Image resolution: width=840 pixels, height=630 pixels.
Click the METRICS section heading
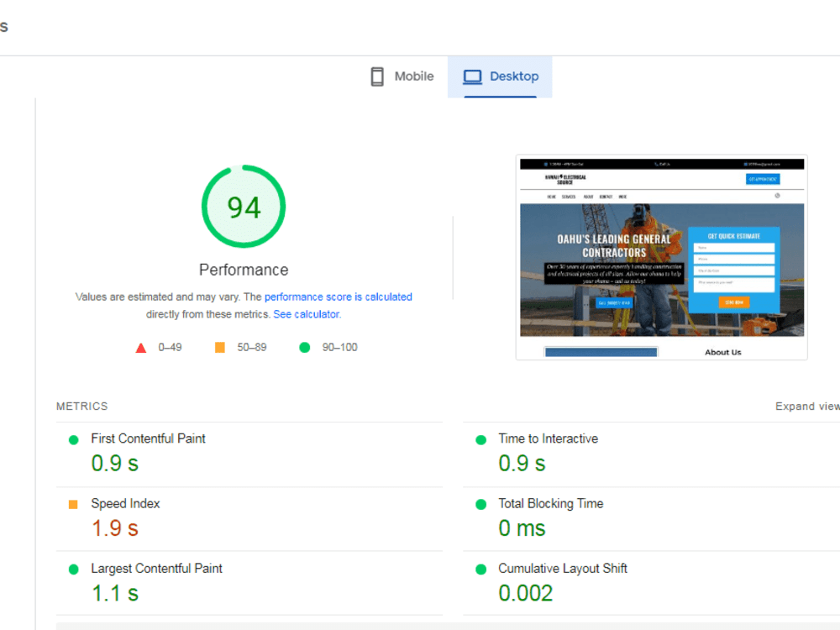coord(82,407)
